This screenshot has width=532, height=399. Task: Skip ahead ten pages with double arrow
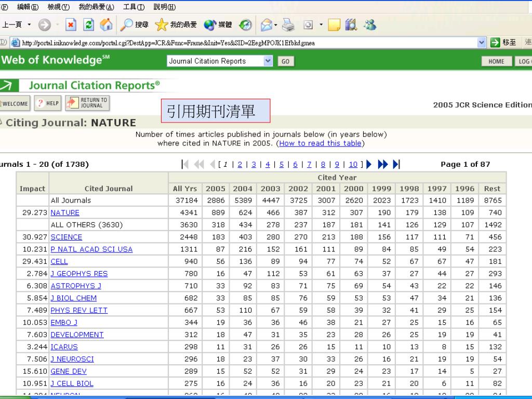(x=383, y=164)
